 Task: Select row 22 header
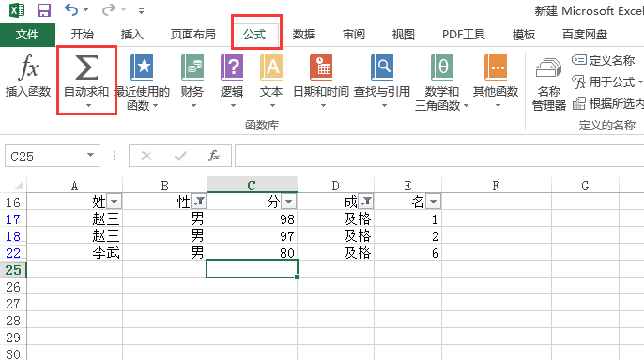pos(13,253)
